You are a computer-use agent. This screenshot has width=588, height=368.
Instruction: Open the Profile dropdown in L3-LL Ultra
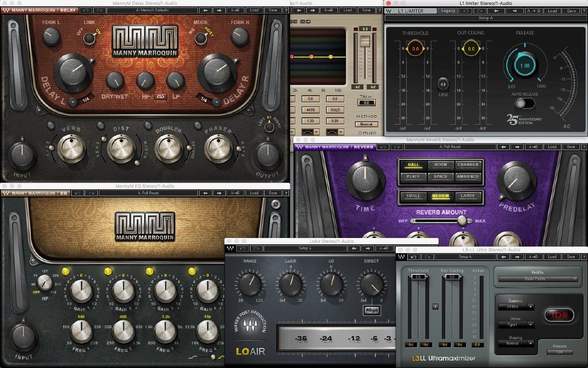(538, 279)
